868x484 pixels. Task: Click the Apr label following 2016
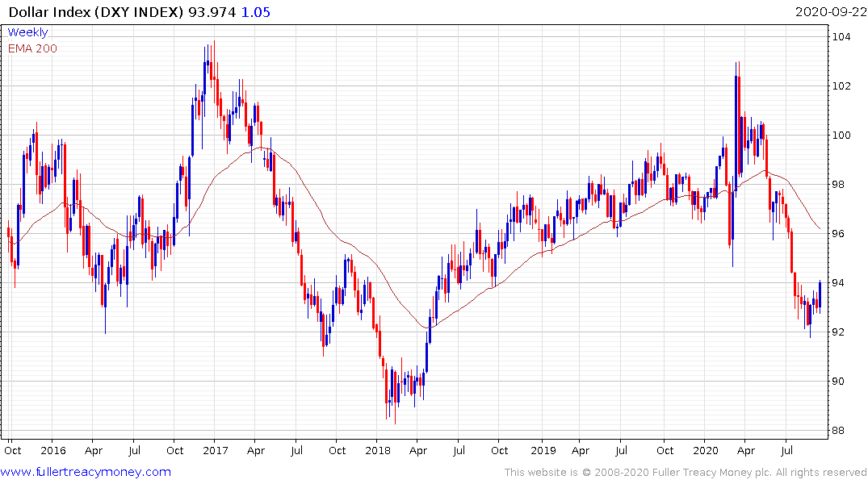coord(94,450)
